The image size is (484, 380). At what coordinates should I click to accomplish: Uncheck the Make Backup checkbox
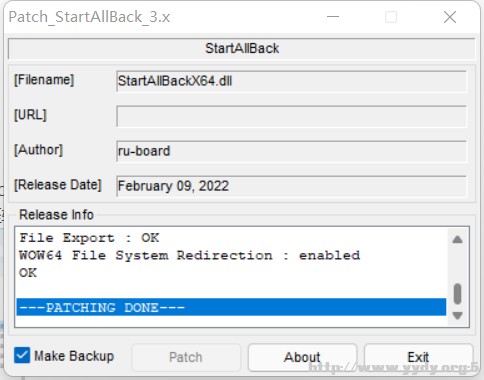click(x=22, y=355)
